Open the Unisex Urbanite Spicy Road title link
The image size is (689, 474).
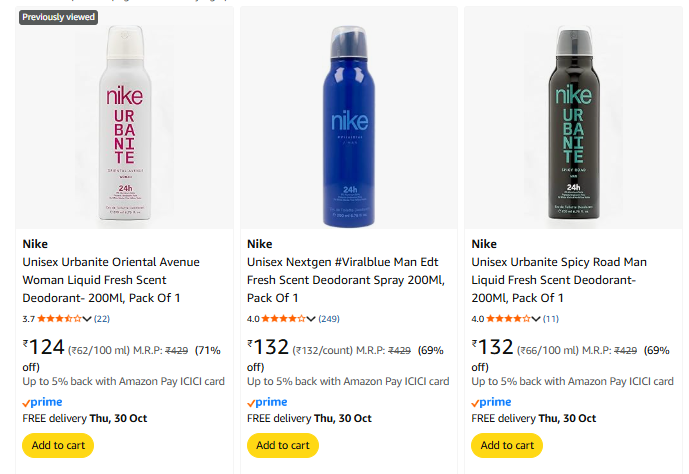560,280
